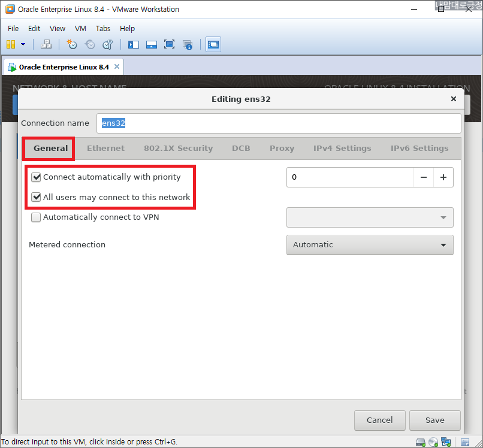Decrease priority with the minus button
483x448 pixels.
424,177
